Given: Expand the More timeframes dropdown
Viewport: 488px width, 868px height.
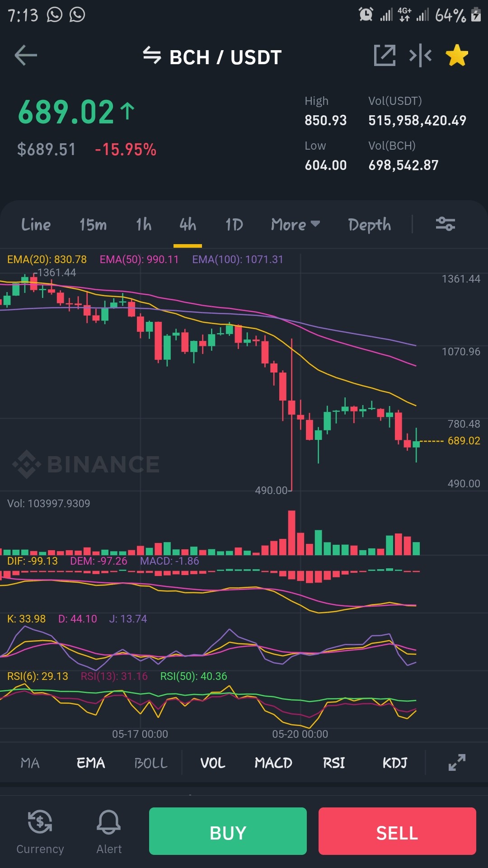Looking at the screenshot, I should 296,224.
